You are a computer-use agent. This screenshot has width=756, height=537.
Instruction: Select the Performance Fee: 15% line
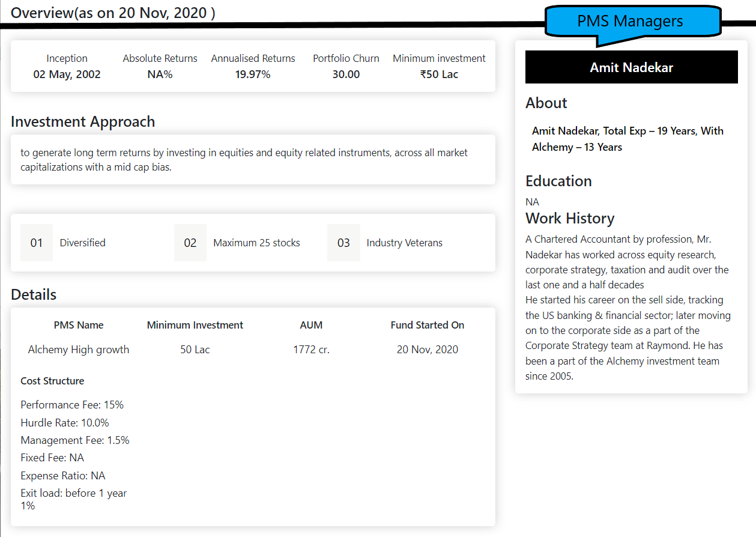tap(72, 405)
